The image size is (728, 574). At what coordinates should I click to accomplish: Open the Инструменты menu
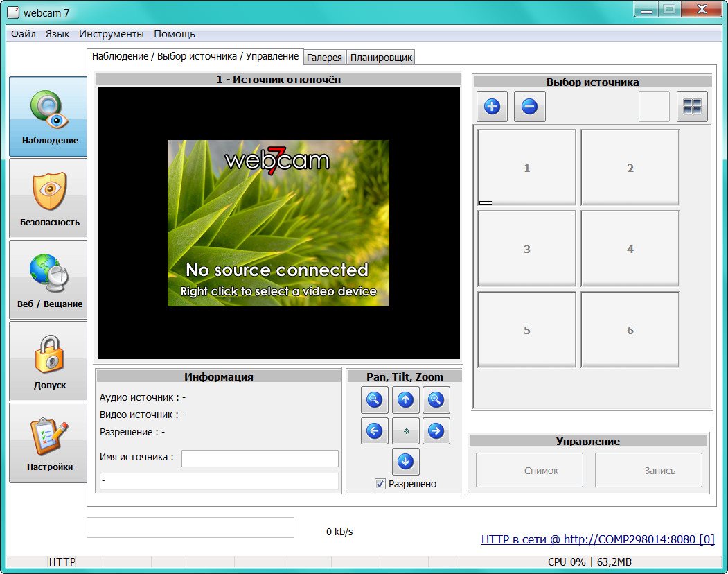[x=111, y=33]
